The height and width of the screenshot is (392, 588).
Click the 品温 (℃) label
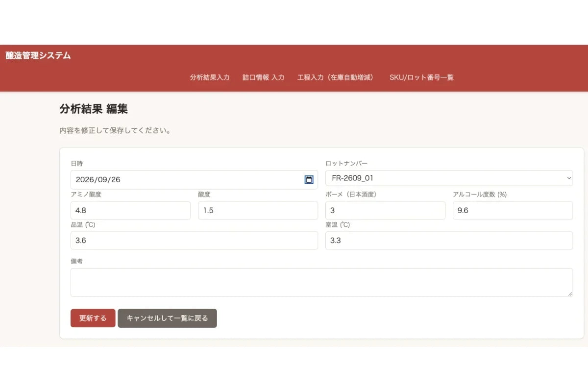tap(83, 225)
